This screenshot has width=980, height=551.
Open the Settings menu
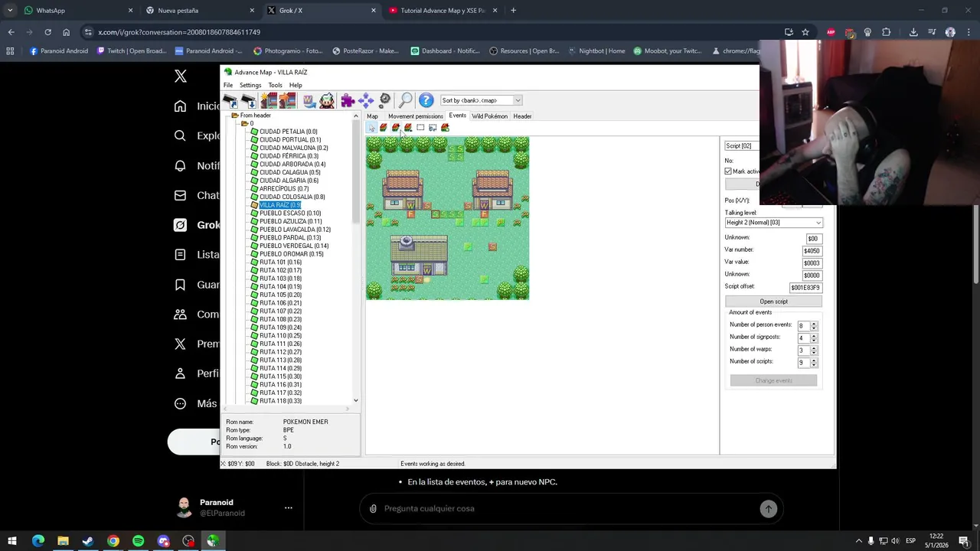250,85
